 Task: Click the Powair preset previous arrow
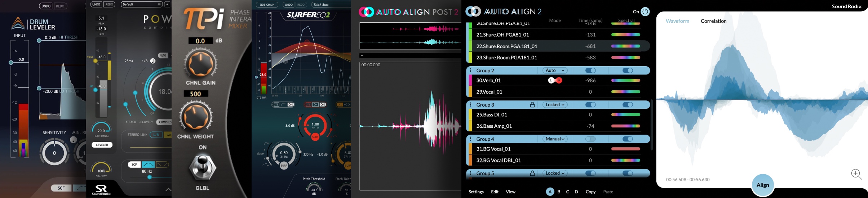pyautogui.click(x=167, y=4)
